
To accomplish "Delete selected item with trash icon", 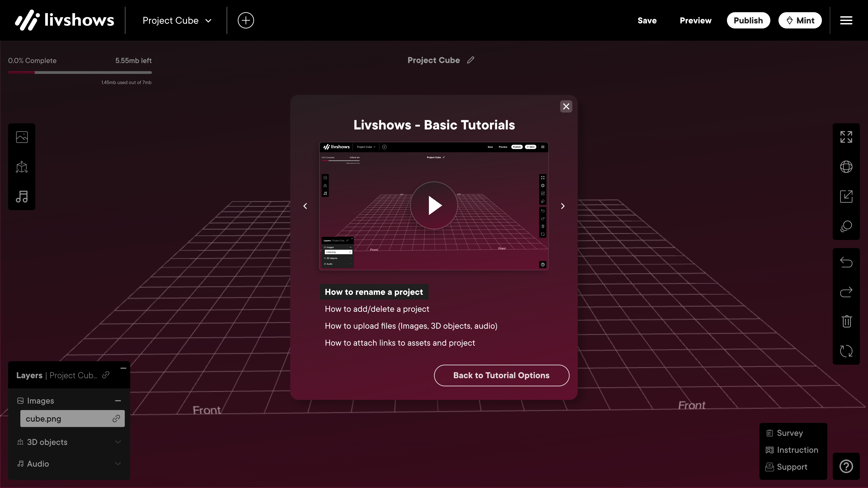I will pos(846,321).
